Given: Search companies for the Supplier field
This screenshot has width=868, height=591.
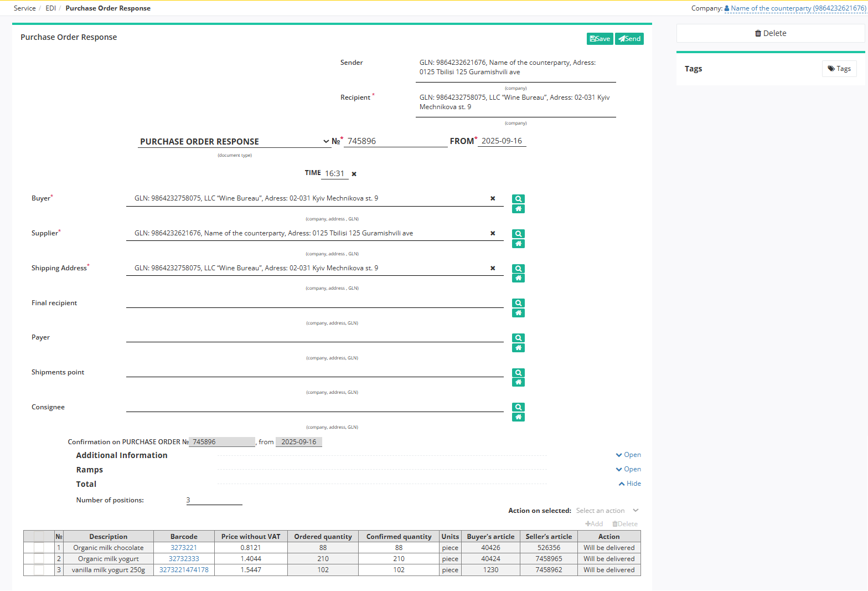Looking at the screenshot, I should coord(518,234).
